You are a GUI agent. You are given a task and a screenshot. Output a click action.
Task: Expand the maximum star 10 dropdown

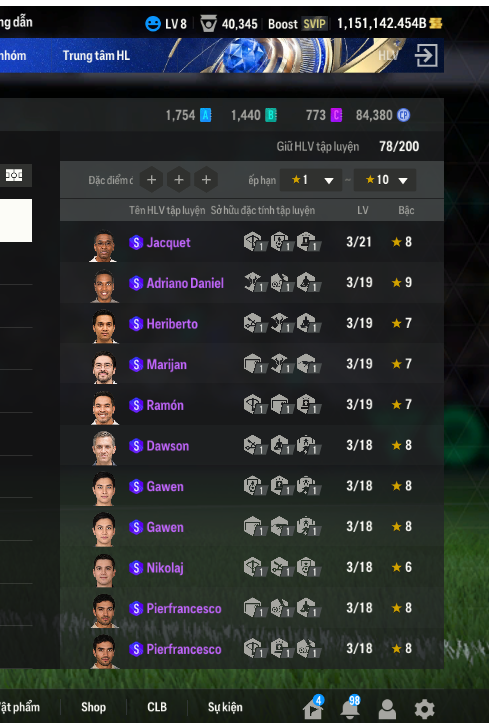[x=385, y=180]
